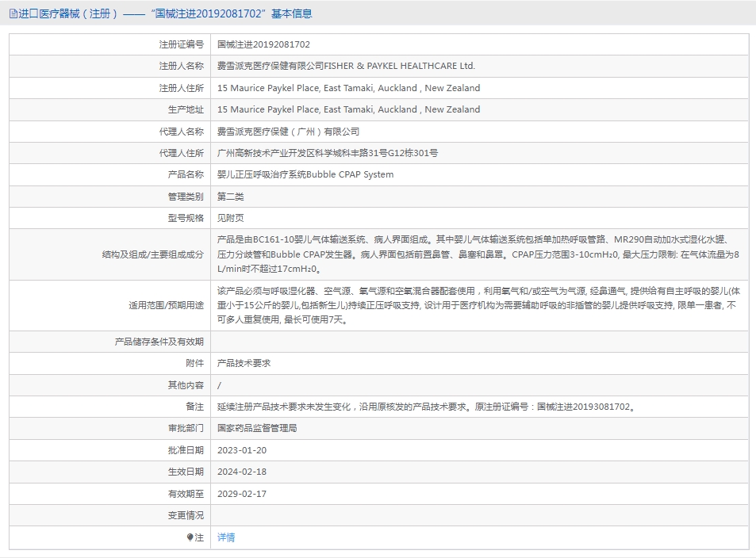The image size is (756, 558).
Task: Click the 有效期至 label
Action: (186, 494)
